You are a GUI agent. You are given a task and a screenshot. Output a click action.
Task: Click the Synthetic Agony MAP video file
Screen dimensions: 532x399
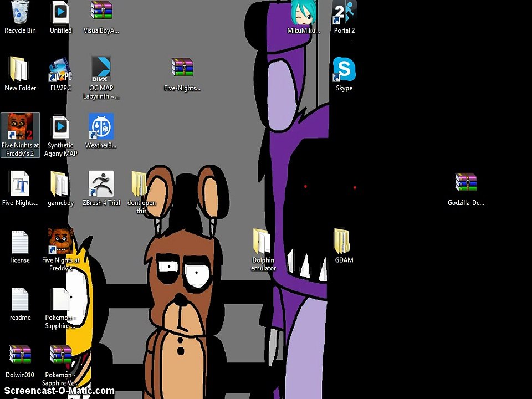pos(61,136)
